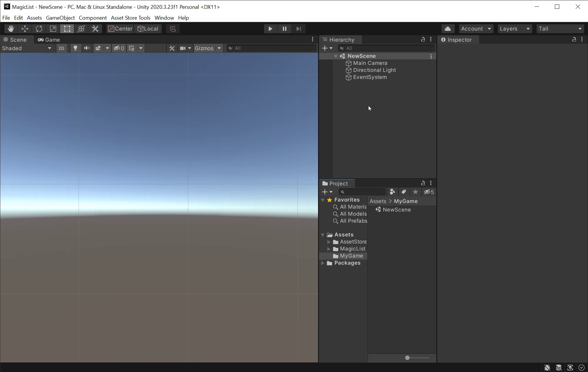The height and width of the screenshot is (372, 588).
Task: Open the Shaded draw mode dropdown
Action: coord(27,48)
